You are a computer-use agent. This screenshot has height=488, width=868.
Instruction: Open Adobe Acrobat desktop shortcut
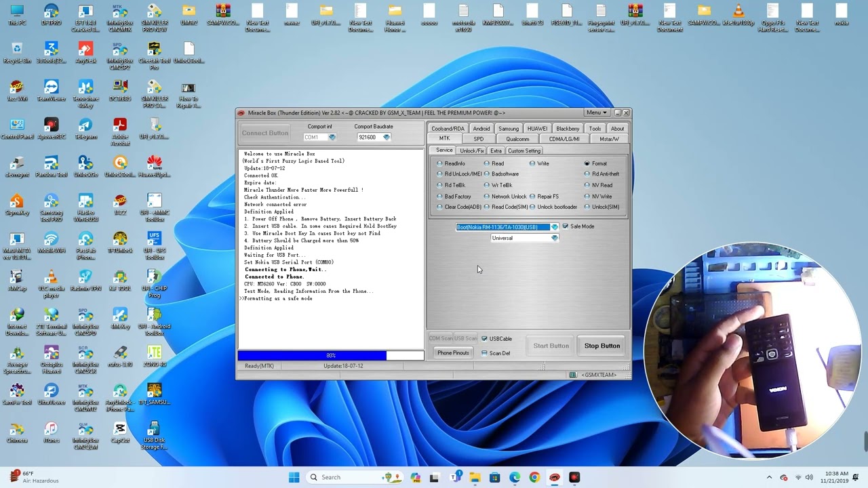tap(120, 131)
